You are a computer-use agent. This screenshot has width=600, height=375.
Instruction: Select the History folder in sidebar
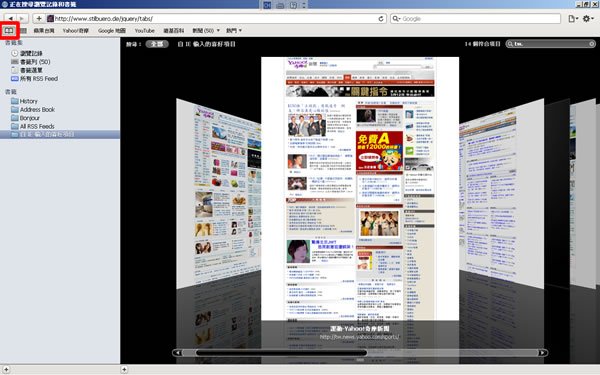point(29,101)
